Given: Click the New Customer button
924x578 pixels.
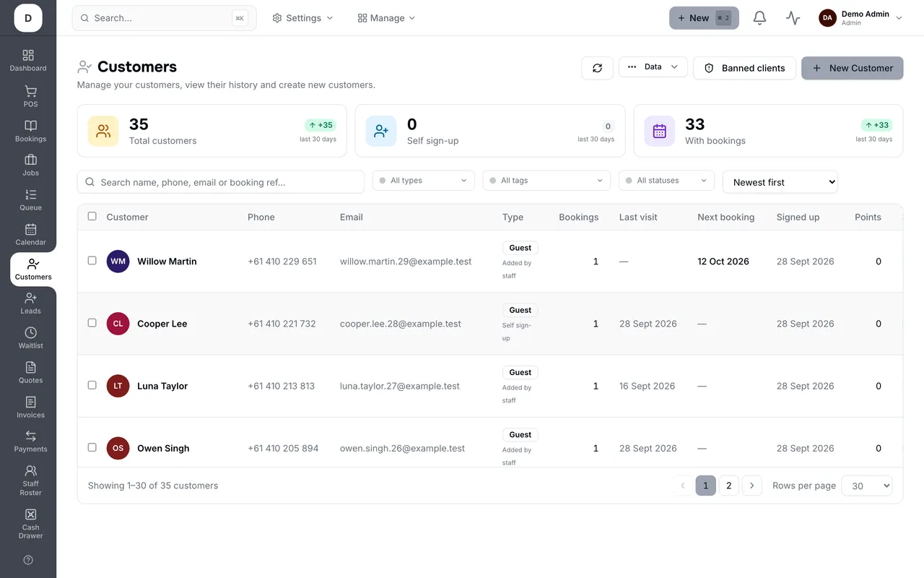Looking at the screenshot, I should click(x=853, y=68).
